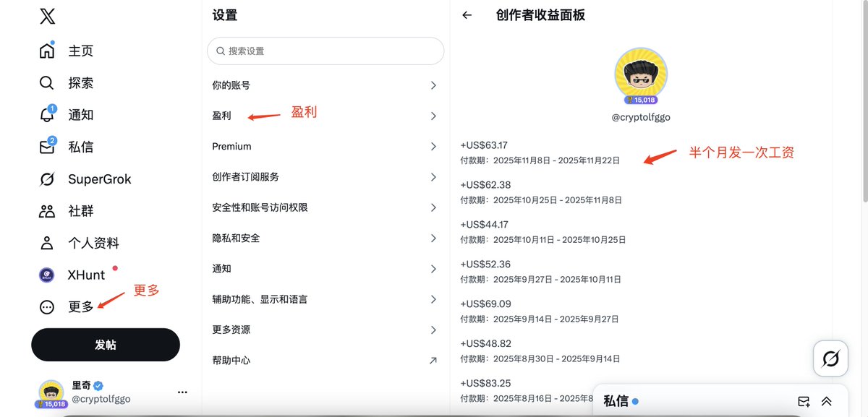
Task: Open 通知 settings row chevron
Action: (433, 269)
